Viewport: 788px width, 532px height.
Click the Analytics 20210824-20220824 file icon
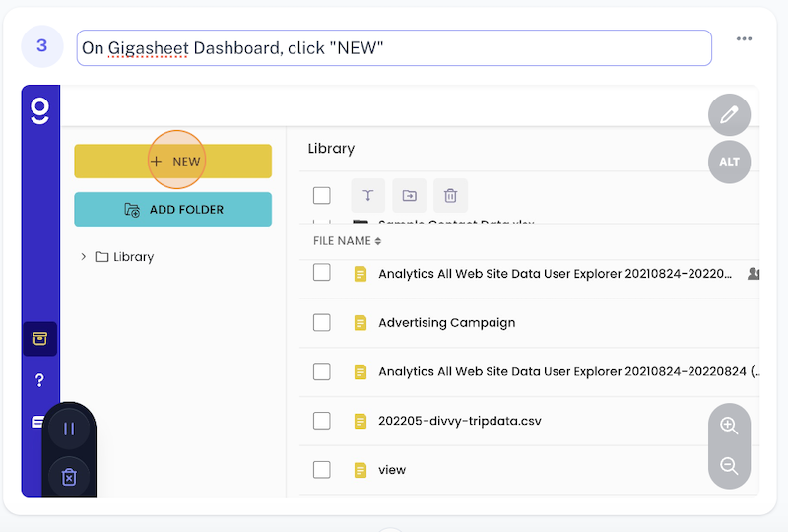click(361, 371)
